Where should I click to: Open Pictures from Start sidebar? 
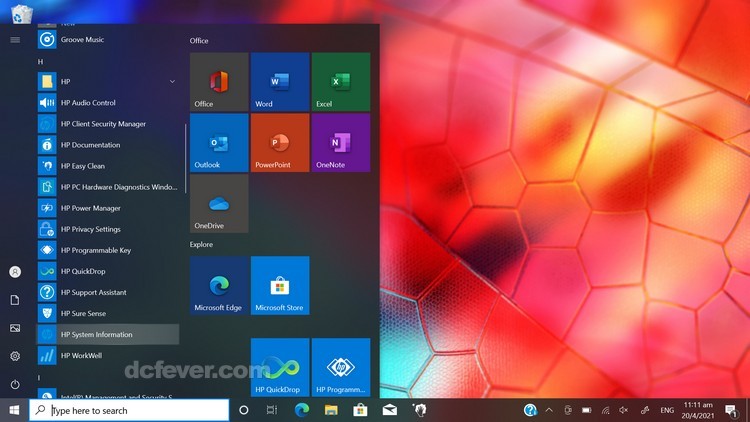[x=15, y=328]
